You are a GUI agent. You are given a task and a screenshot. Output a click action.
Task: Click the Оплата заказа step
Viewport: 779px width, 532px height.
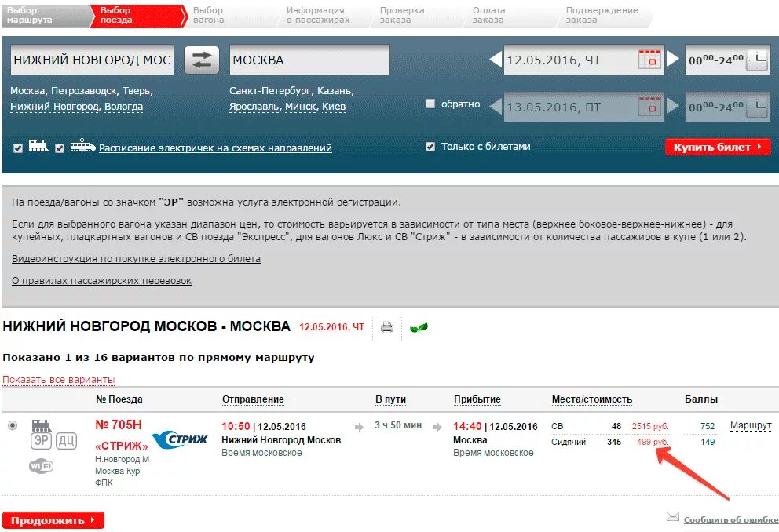point(510,15)
